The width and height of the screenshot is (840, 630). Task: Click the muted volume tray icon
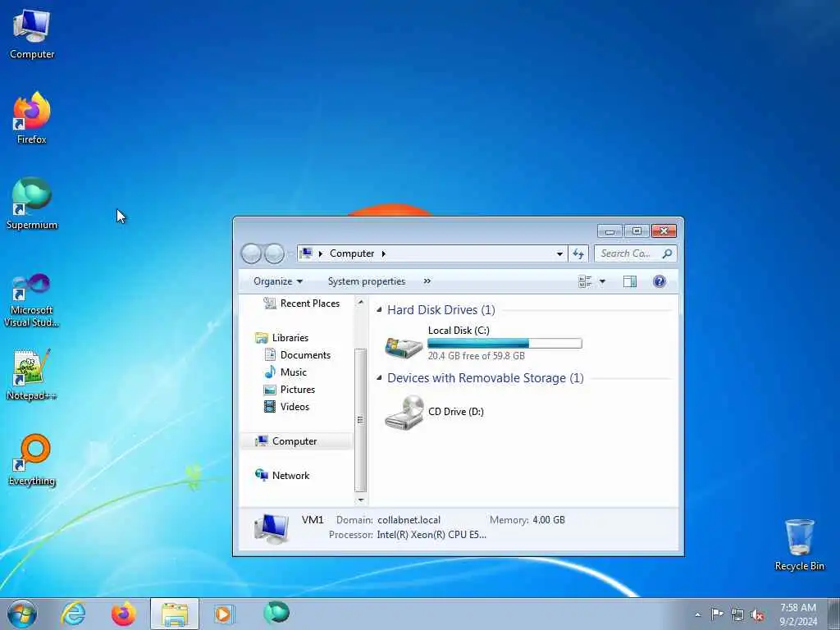coord(757,615)
